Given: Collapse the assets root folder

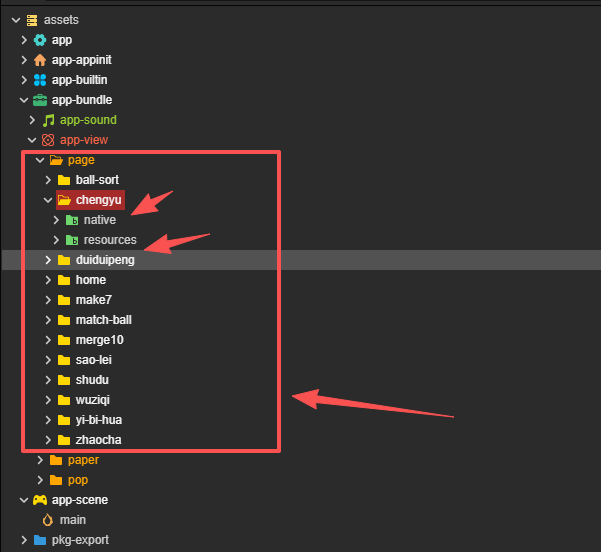Looking at the screenshot, I should (x=16, y=20).
